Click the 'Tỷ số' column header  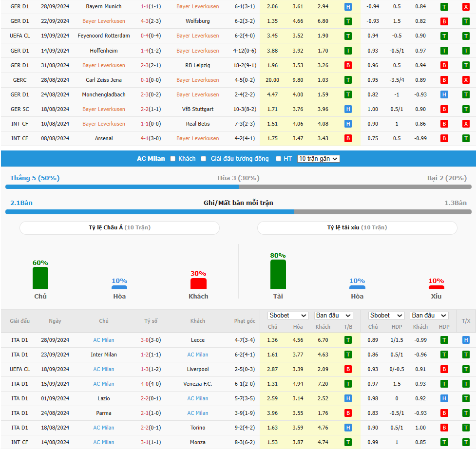coord(151,321)
